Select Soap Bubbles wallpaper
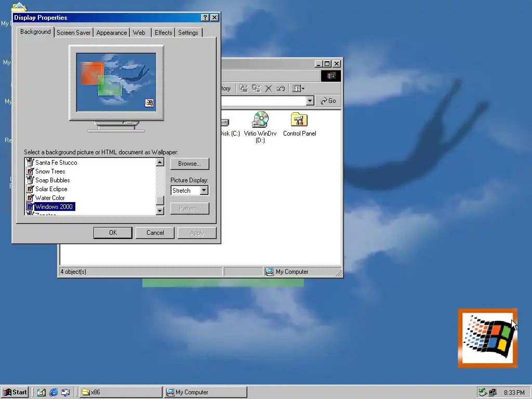The image size is (532, 399). (x=52, y=180)
